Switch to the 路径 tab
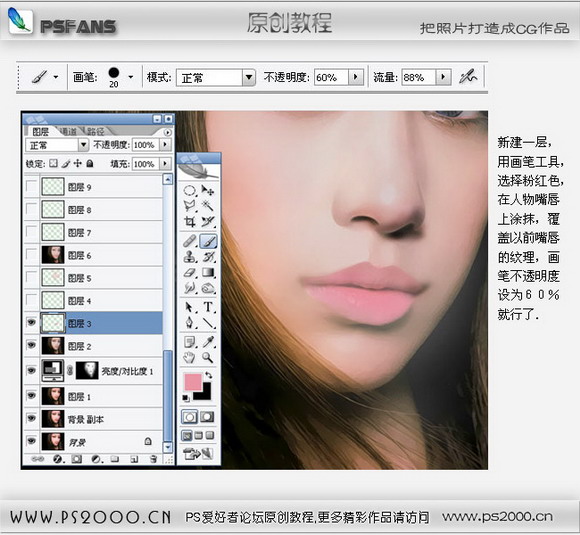The image size is (580, 535). click(96, 131)
